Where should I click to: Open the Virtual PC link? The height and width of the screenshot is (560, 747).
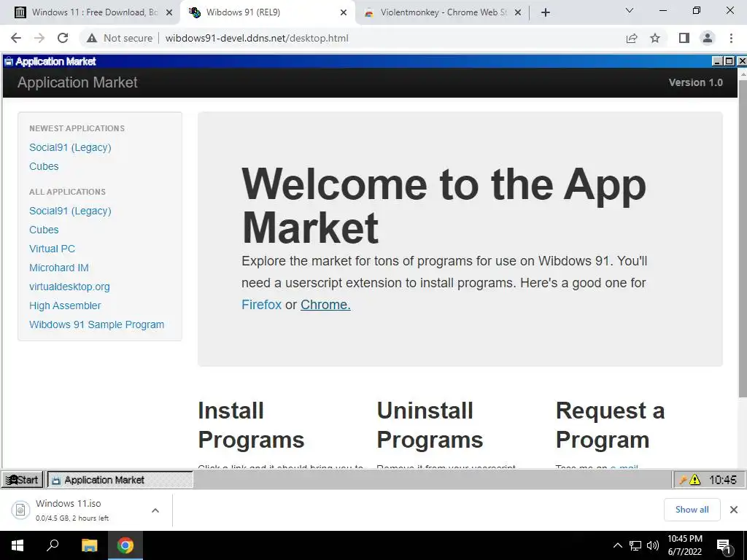[x=52, y=249]
